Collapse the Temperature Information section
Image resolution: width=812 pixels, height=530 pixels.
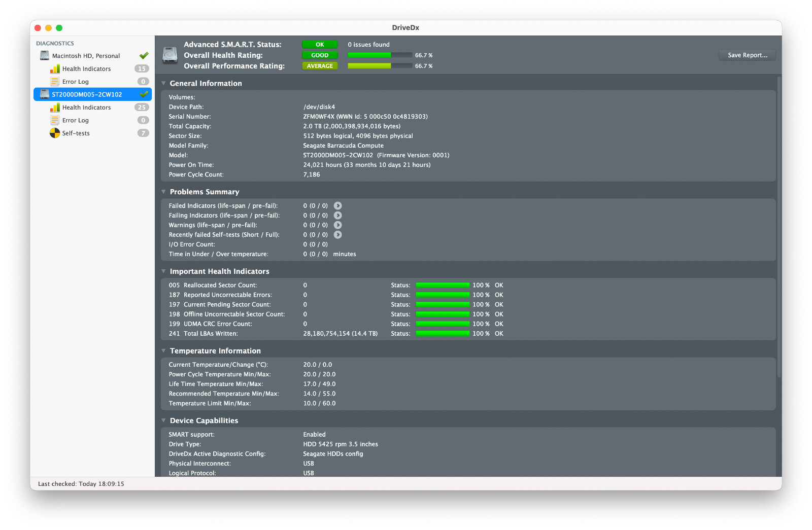[x=164, y=351]
